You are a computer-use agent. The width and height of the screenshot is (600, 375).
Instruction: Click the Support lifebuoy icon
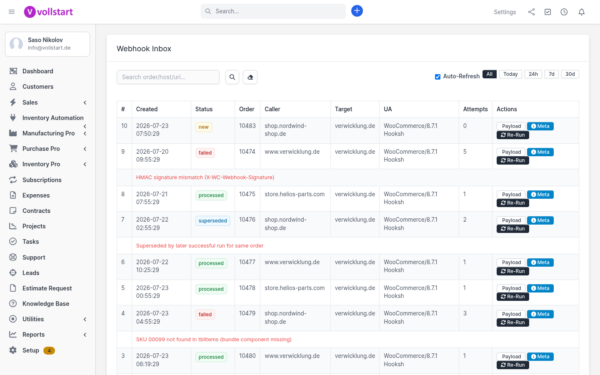pos(13,257)
